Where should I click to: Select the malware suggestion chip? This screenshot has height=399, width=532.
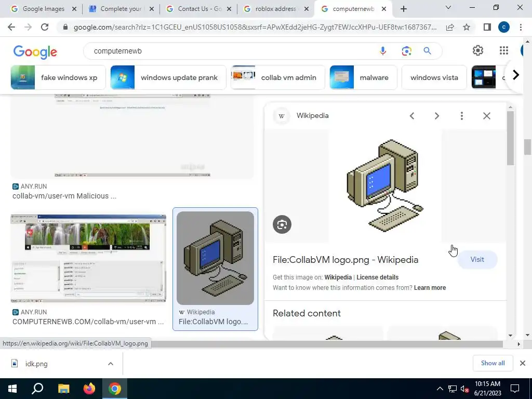[x=363, y=77]
